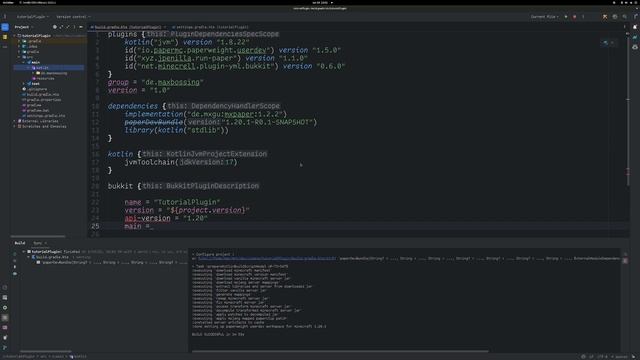
Task: Open the Build tool window hammer icon in the left strip
Action: pyautogui.click(x=5, y=318)
